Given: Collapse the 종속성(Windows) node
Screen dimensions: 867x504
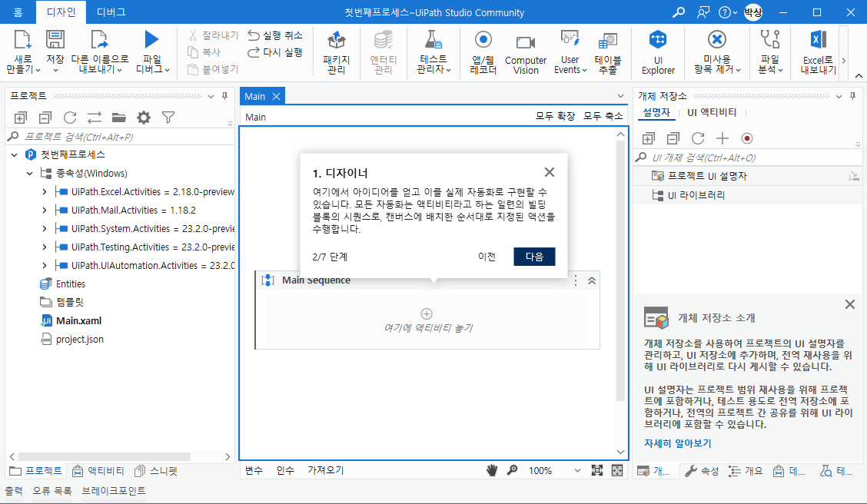Looking at the screenshot, I should click(x=30, y=174).
